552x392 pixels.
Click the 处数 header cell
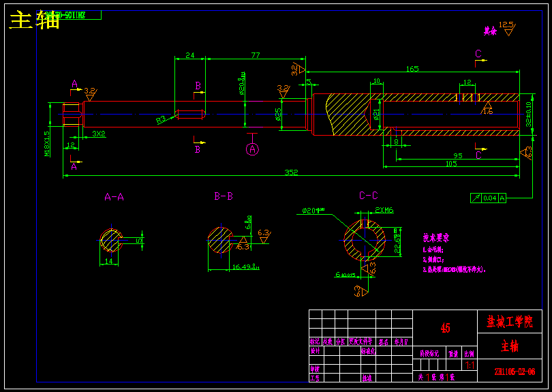(328, 342)
